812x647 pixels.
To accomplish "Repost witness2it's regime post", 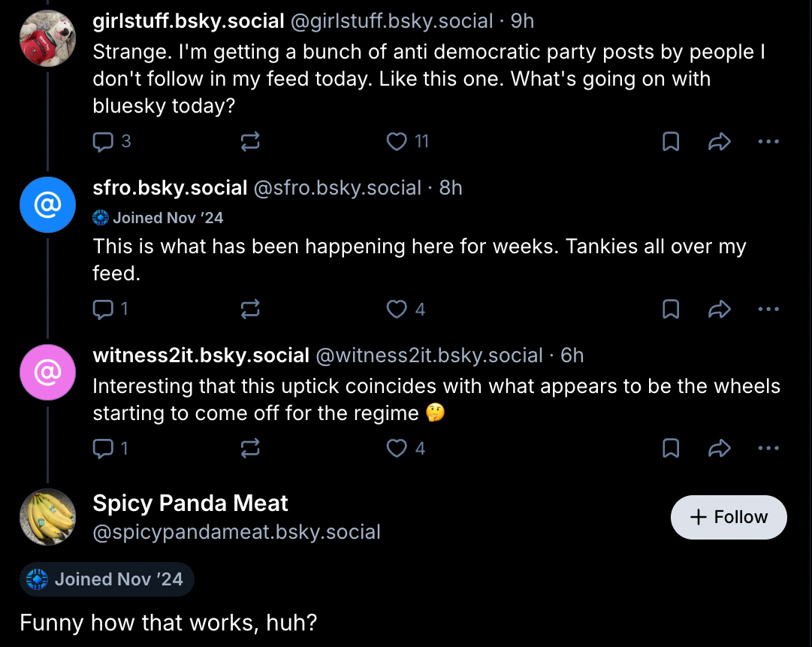I will click(249, 449).
